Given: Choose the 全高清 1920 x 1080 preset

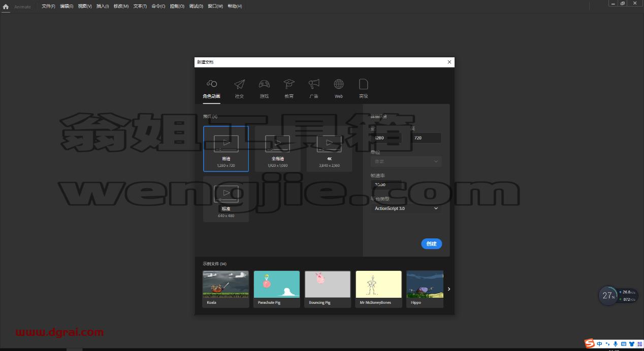Looking at the screenshot, I should click(x=278, y=149).
